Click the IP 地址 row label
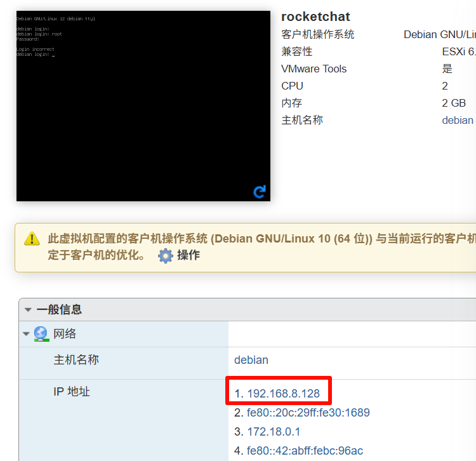The height and width of the screenshot is (461, 476). (72, 391)
